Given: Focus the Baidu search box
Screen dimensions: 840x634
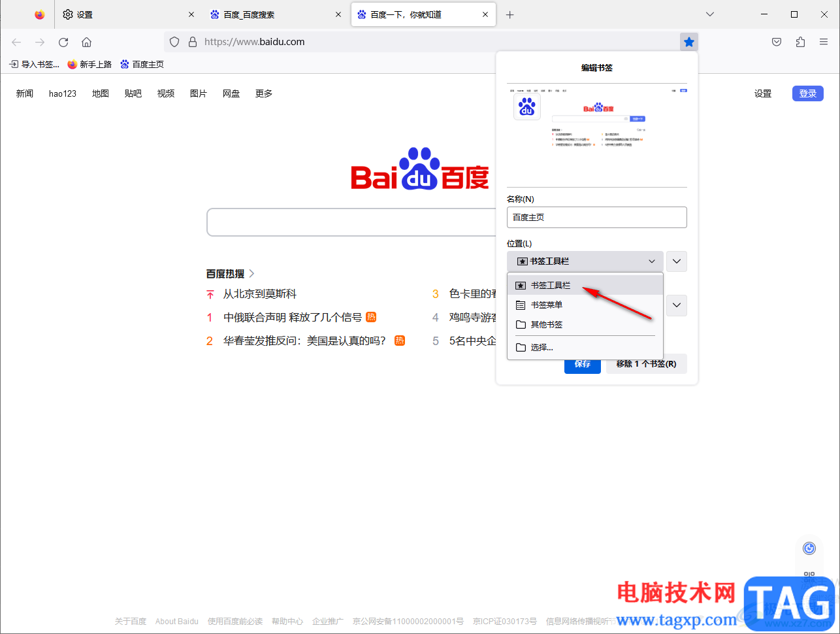Looking at the screenshot, I should tap(351, 222).
